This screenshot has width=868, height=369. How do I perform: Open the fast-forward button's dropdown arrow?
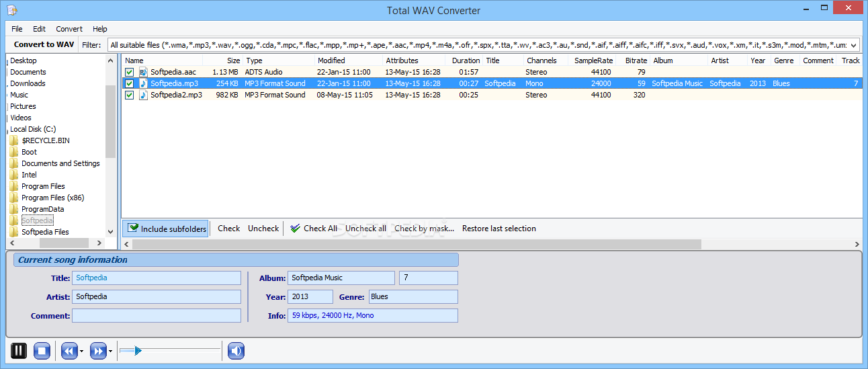click(x=110, y=351)
